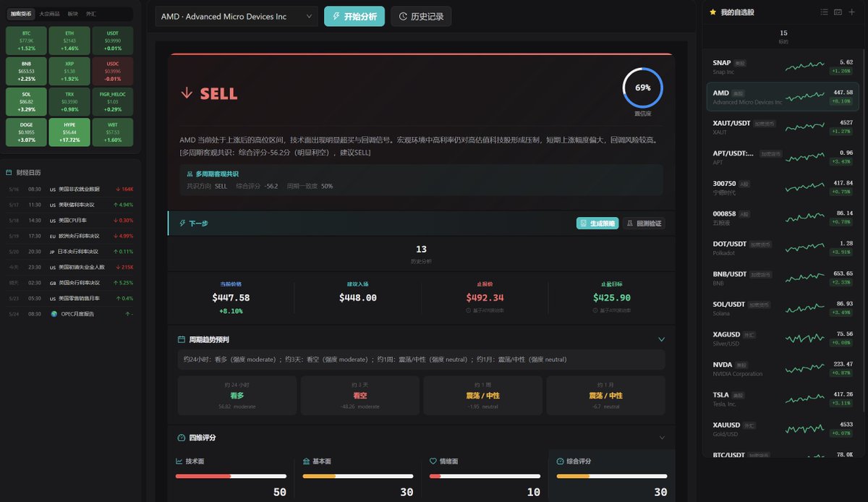Click the 止损价 $492.34 value

485,297
